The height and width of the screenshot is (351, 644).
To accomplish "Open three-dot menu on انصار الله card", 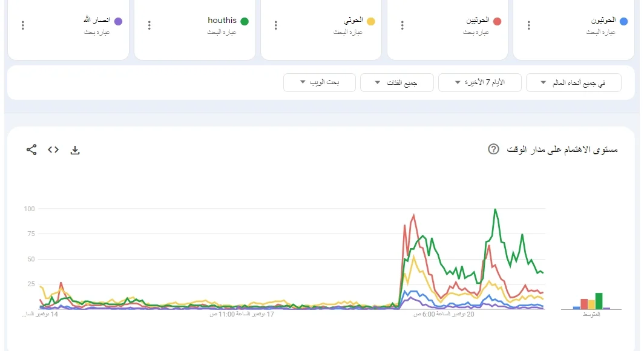I will coord(22,25).
